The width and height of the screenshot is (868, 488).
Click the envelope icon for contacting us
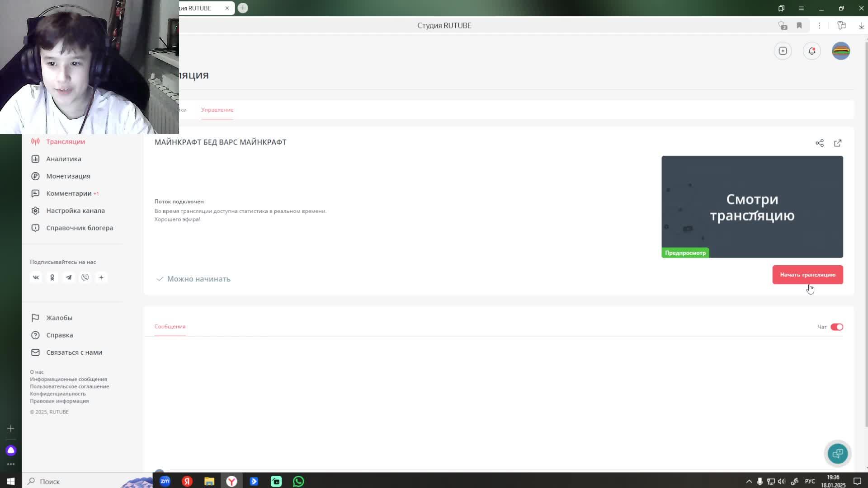35,352
